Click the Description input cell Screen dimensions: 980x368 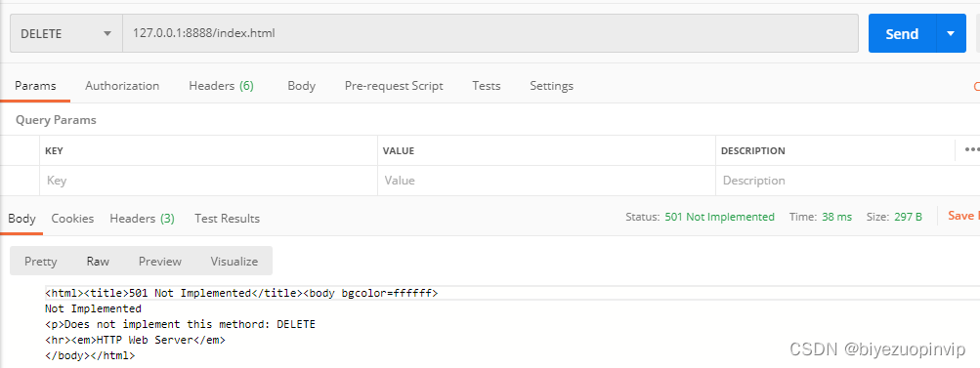click(835, 181)
